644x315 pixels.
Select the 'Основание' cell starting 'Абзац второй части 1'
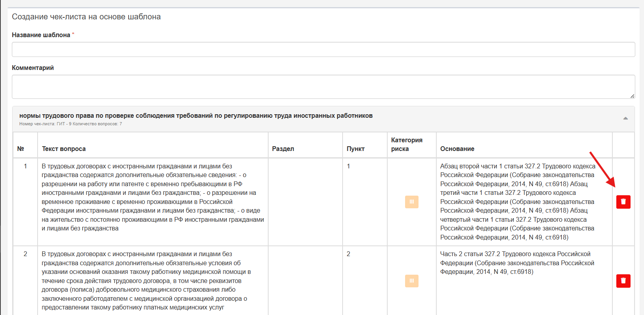point(518,202)
